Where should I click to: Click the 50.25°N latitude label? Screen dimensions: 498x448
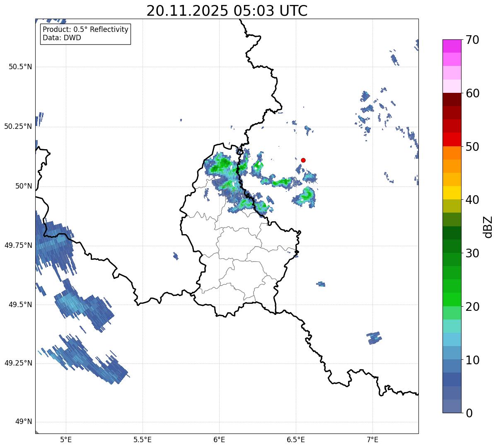[x=18, y=126]
